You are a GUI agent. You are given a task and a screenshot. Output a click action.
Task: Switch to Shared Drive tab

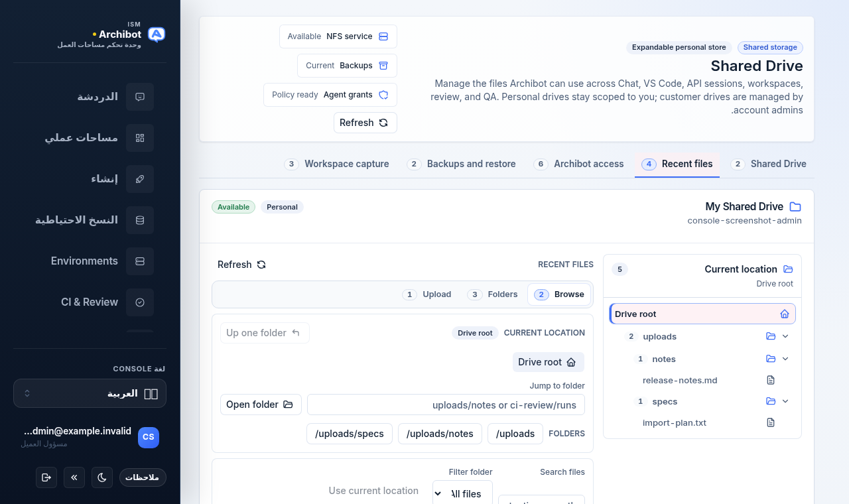769,164
